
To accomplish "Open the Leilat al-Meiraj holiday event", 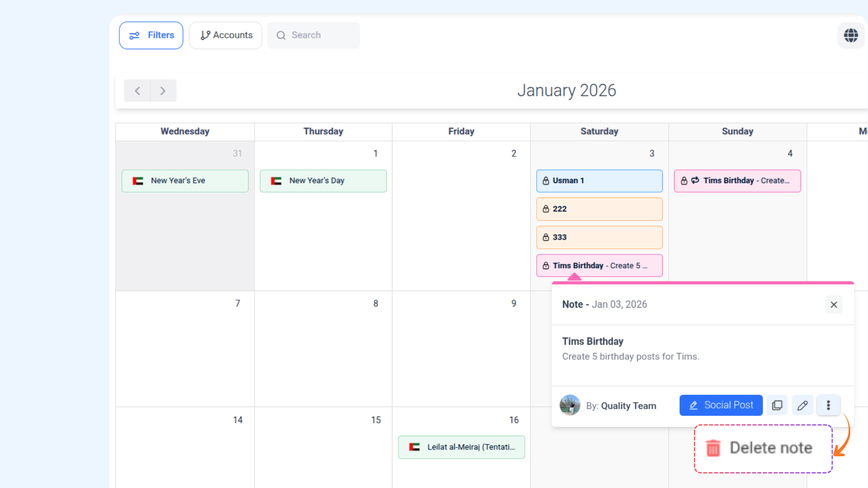I will click(461, 447).
